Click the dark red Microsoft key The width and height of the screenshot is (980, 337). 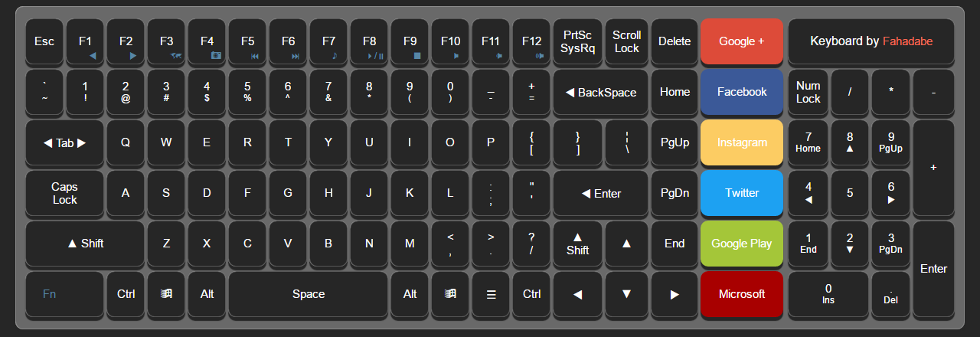(x=742, y=294)
